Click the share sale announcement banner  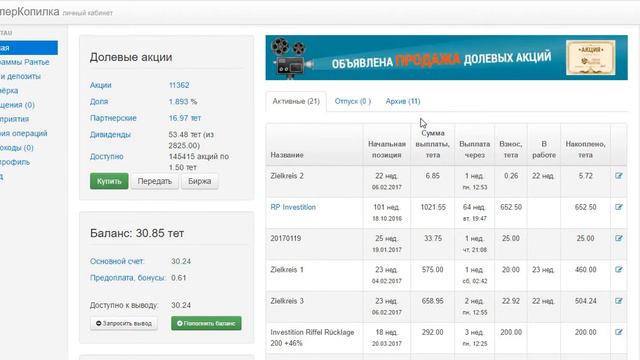[x=447, y=58]
